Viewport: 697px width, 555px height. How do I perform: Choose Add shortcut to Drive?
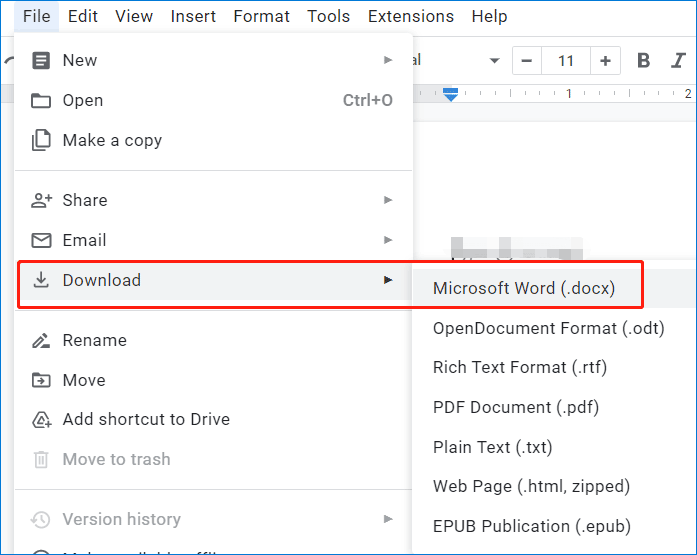(213, 419)
